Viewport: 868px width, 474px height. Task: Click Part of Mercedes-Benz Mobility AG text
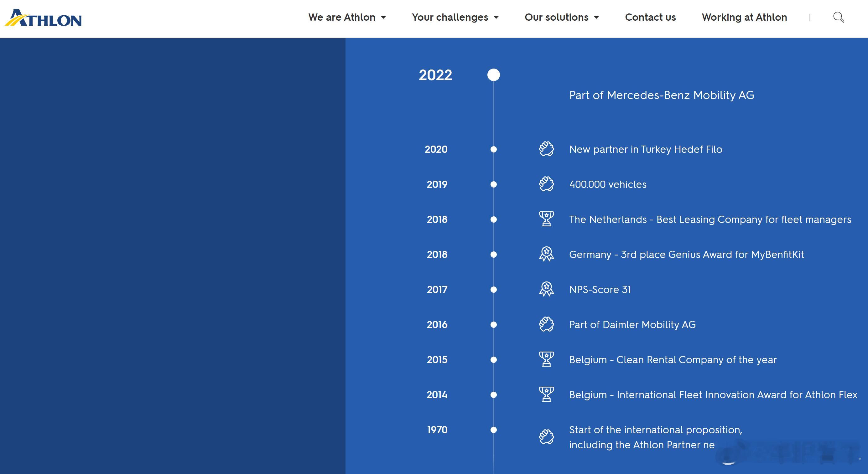pos(661,95)
